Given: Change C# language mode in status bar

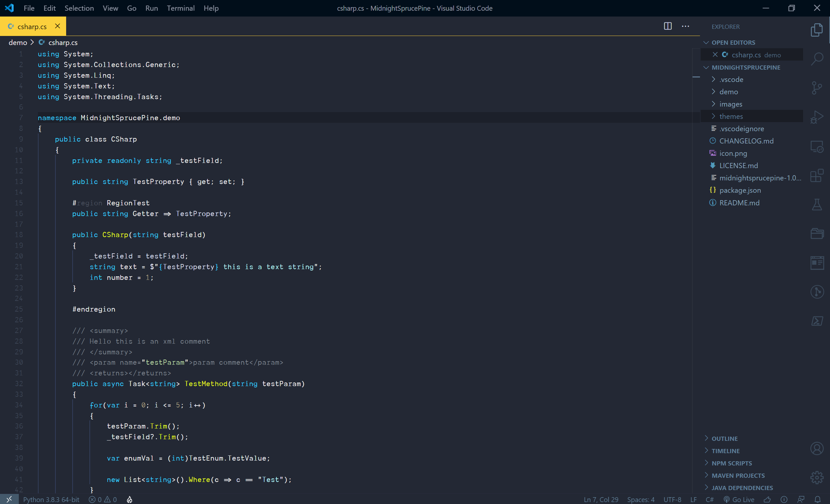Looking at the screenshot, I should tap(709, 499).
